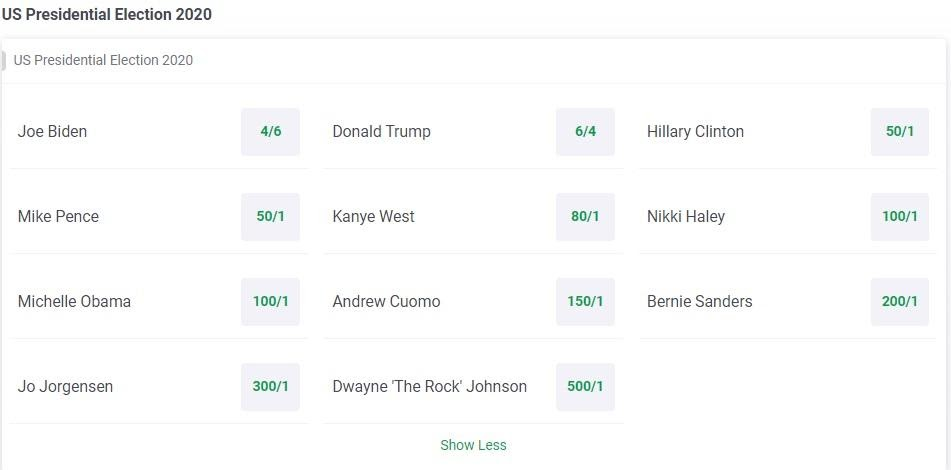Add Kanye West 80/1 to betslip
The image size is (951, 470).
coord(585,217)
